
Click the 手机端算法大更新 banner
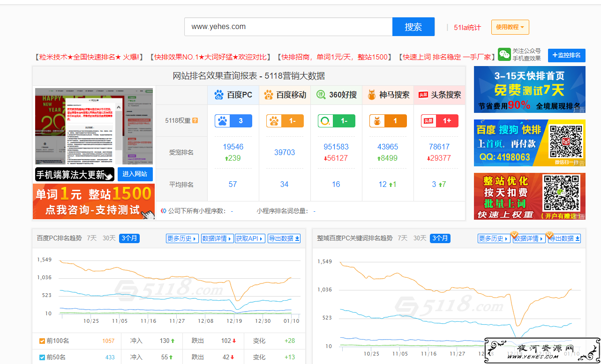(x=75, y=175)
